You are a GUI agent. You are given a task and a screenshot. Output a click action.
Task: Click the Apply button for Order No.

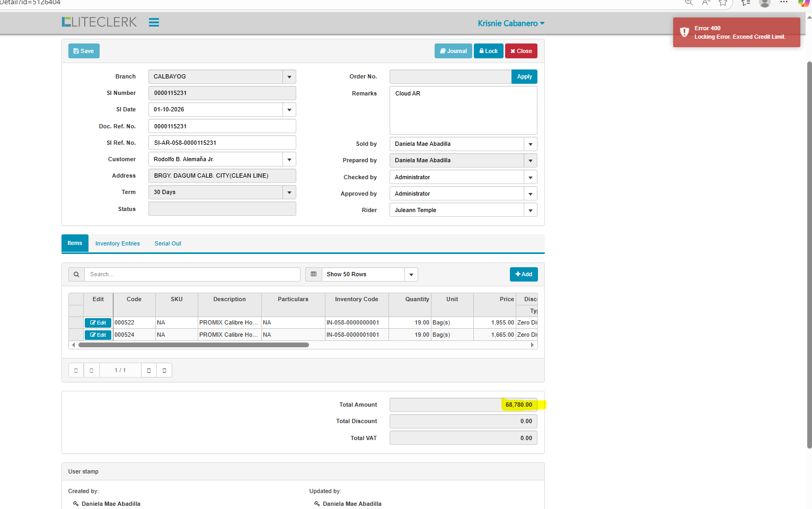(x=524, y=77)
